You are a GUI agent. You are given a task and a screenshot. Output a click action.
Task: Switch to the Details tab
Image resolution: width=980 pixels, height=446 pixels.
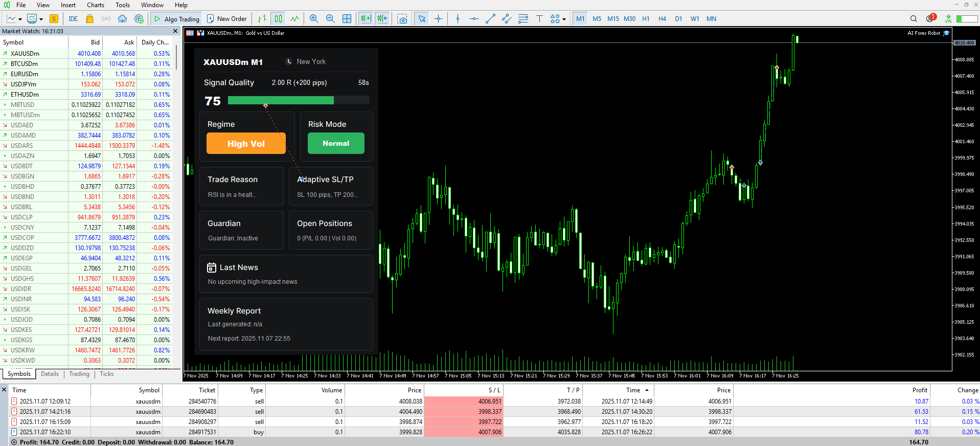50,374
